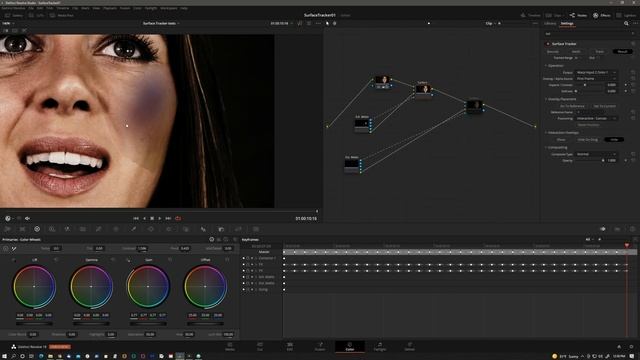
Task: Select the white balance picker icon
Action: [x=14, y=248]
